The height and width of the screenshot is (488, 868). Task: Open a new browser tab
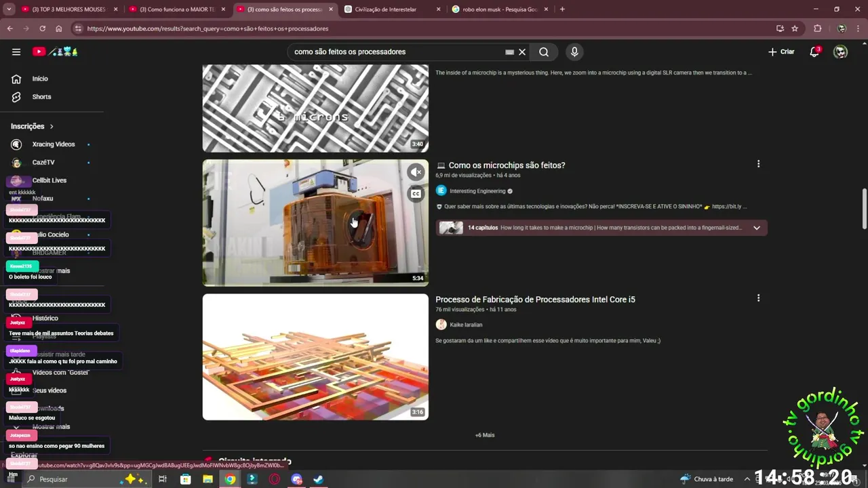pyautogui.click(x=562, y=9)
